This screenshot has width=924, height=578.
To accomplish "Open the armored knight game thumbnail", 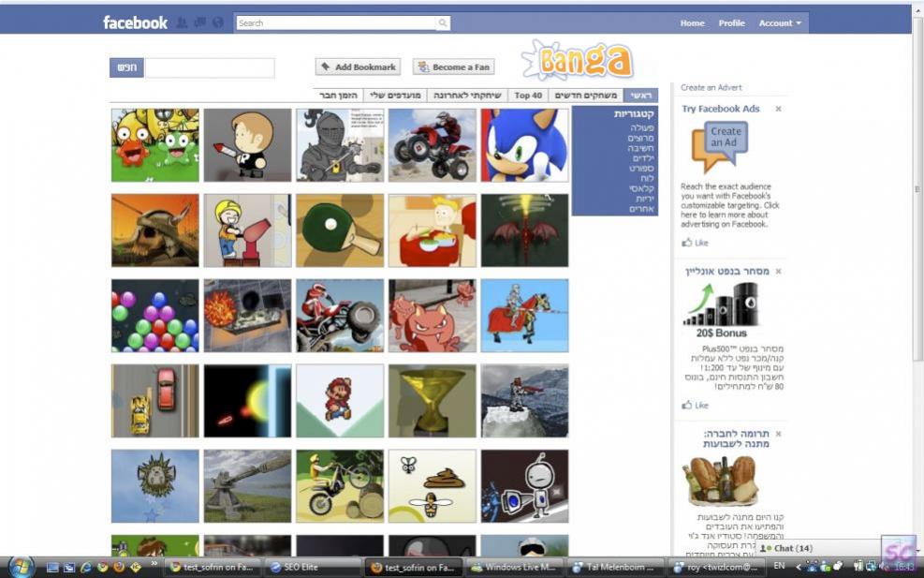I will 340,145.
